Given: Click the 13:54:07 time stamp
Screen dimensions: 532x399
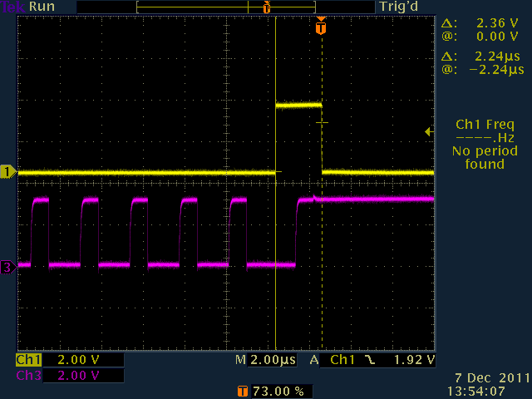Looking at the screenshot, I should click(x=476, y=392).
